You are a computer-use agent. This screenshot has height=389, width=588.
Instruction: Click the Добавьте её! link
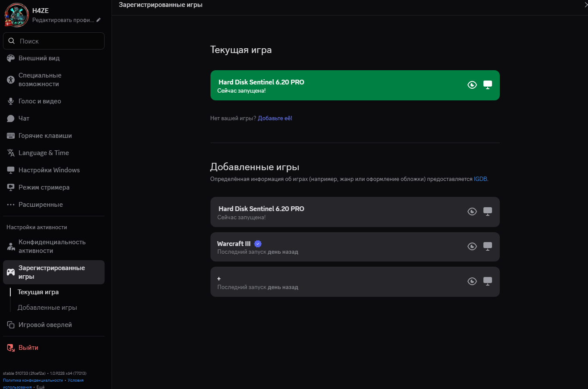[x=275, y=118]
